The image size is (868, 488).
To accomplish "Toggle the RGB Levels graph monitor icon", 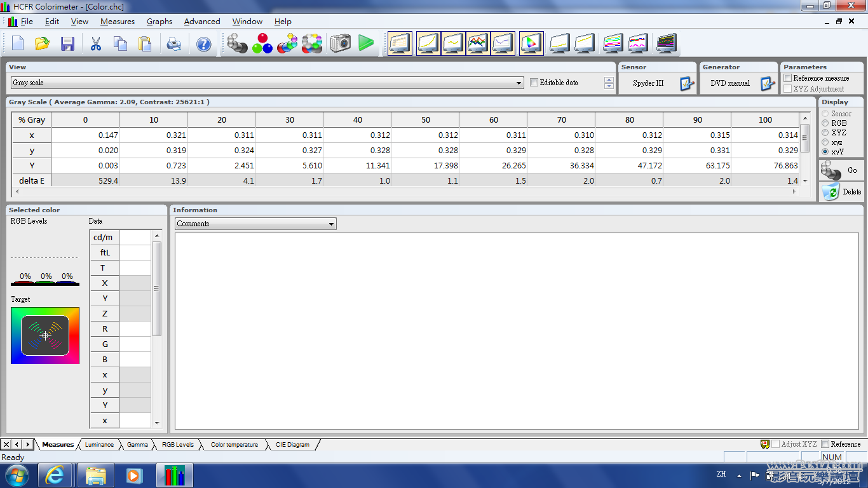I will coord(478,44).
